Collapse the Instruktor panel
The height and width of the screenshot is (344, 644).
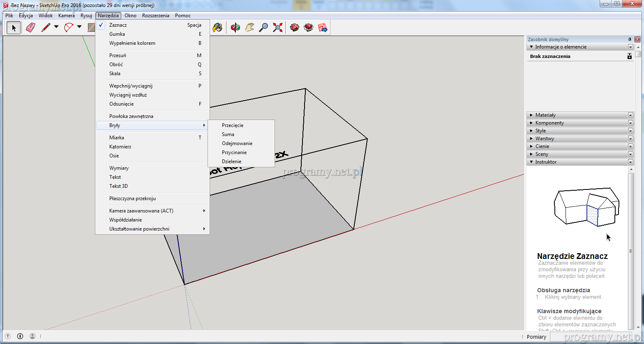point(545,162)
